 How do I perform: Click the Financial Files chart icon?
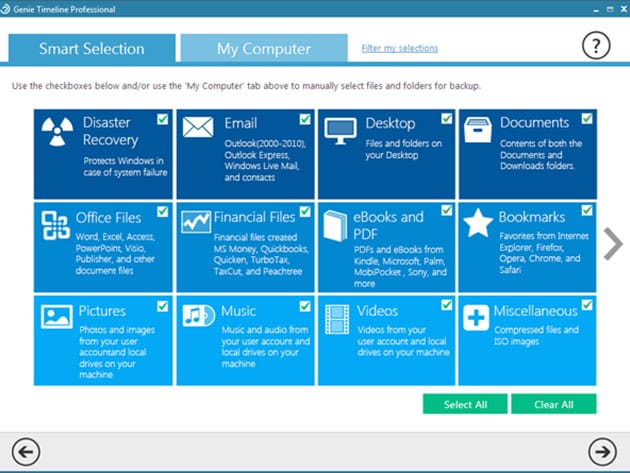197,220
